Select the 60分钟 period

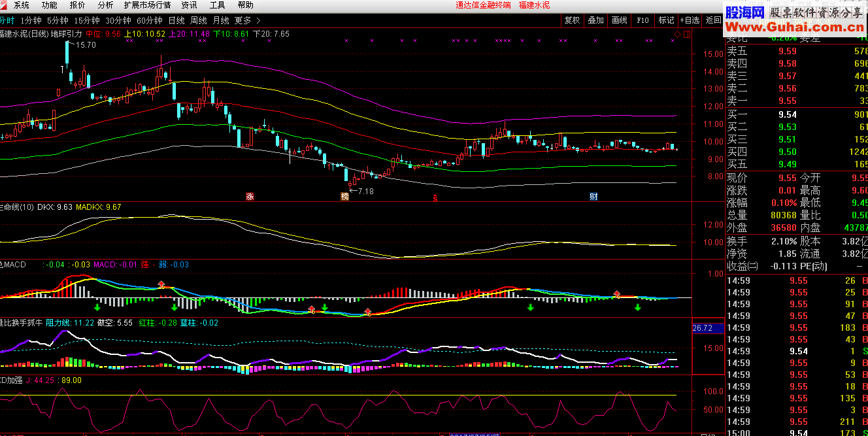click(150, 20)
